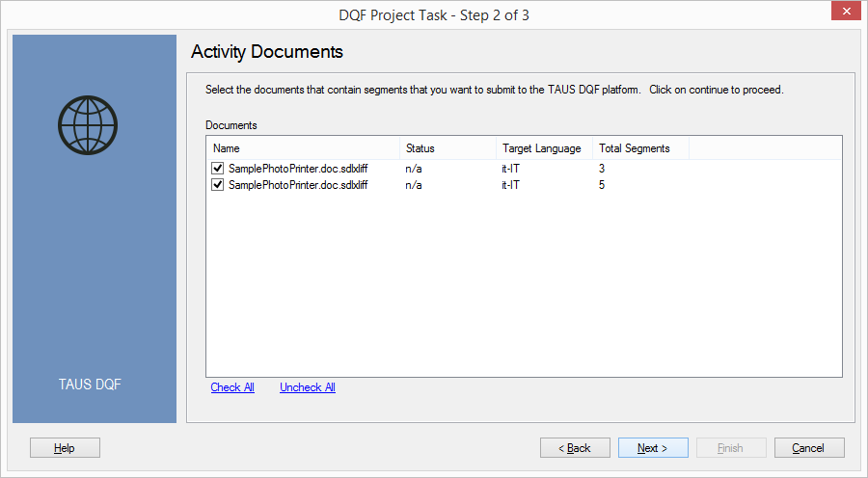Click the Uncheck All link
The image size is (868, 478).
click(308, 387)
